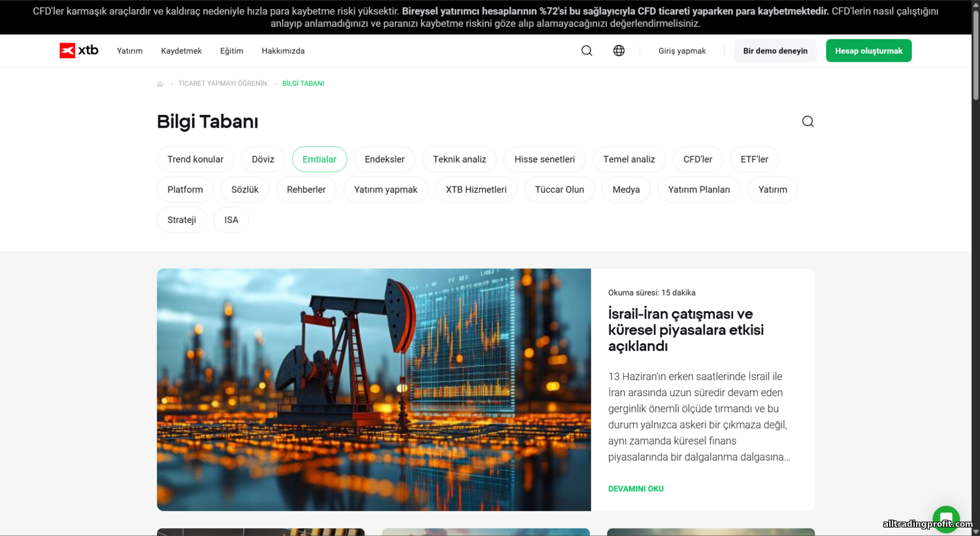980x536 pixels.
Task: Open the green chat bubble widget
Action: click(945, 519)
